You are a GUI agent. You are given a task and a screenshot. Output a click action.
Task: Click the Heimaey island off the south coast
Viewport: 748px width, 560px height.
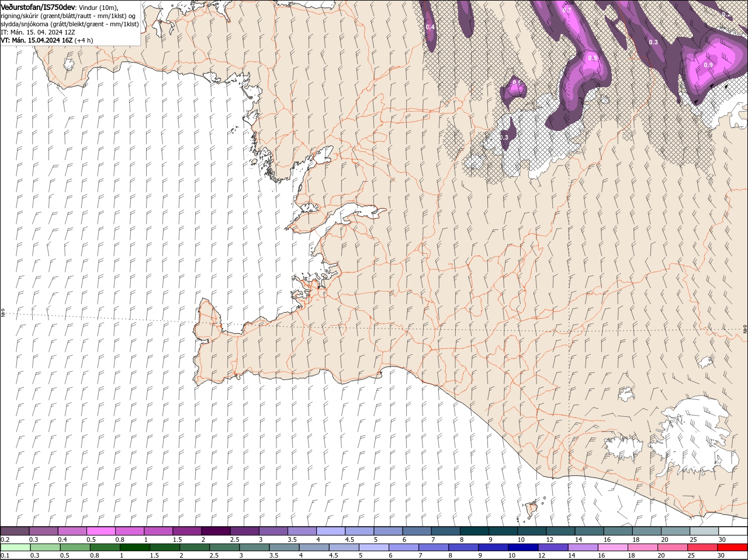coord(532,509)
